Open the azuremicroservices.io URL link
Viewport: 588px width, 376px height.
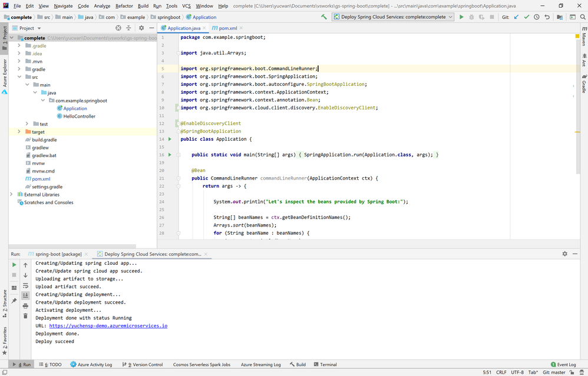108,326
